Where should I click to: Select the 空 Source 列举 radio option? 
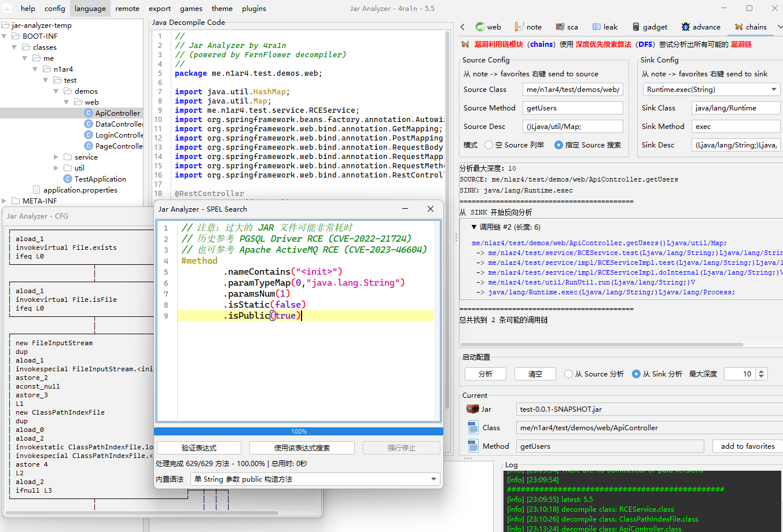[489, 145]
